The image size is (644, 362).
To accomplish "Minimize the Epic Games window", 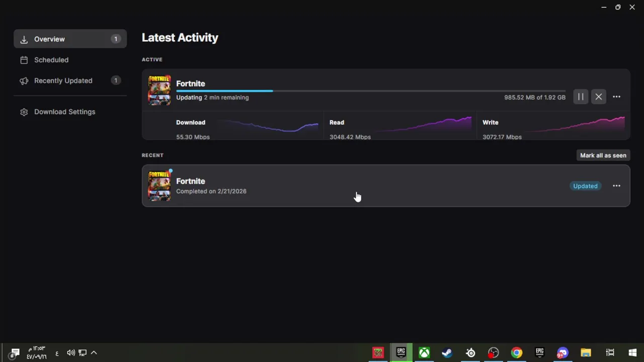I will tap(604, 7).
